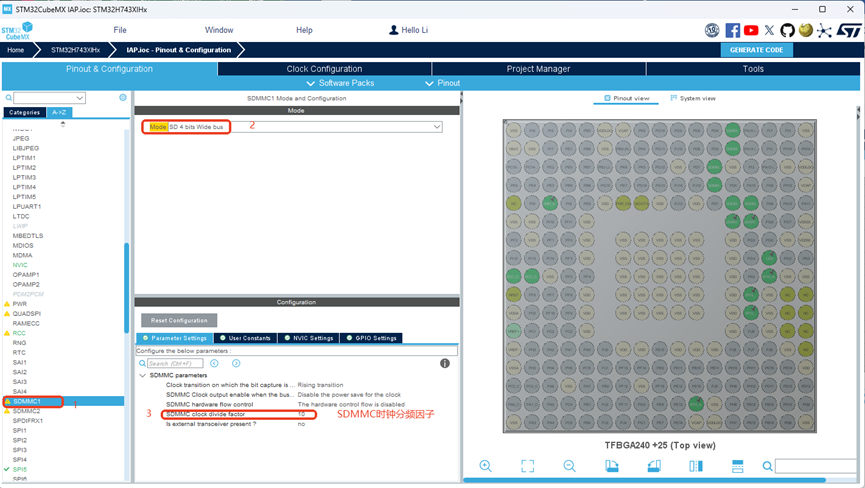The image size is (865, 488).
Task: Go to next parameter search result arrow
Action: [236, 363]
